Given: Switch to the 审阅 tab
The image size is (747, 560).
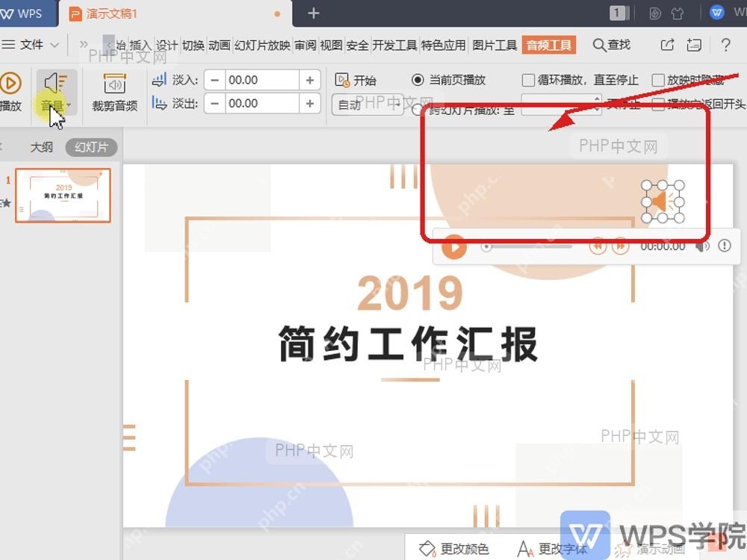Looking at the screenshot, I should [x=305, y=46].
